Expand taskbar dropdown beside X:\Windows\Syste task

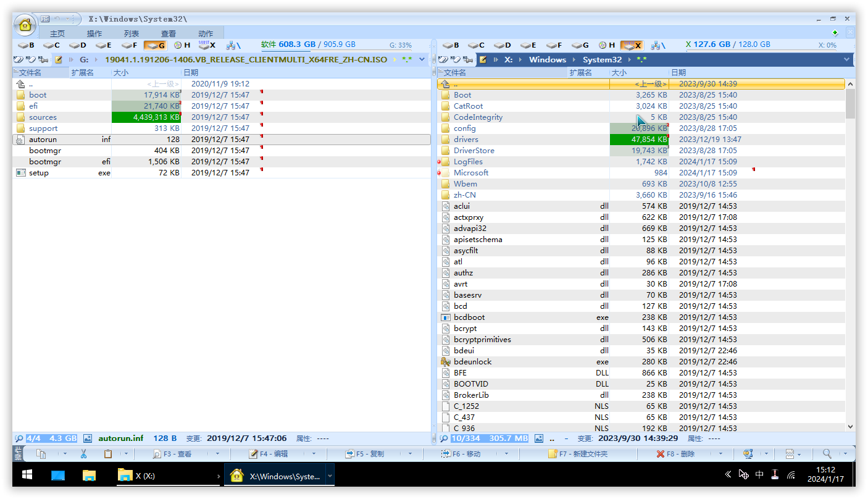click(330, 476)
